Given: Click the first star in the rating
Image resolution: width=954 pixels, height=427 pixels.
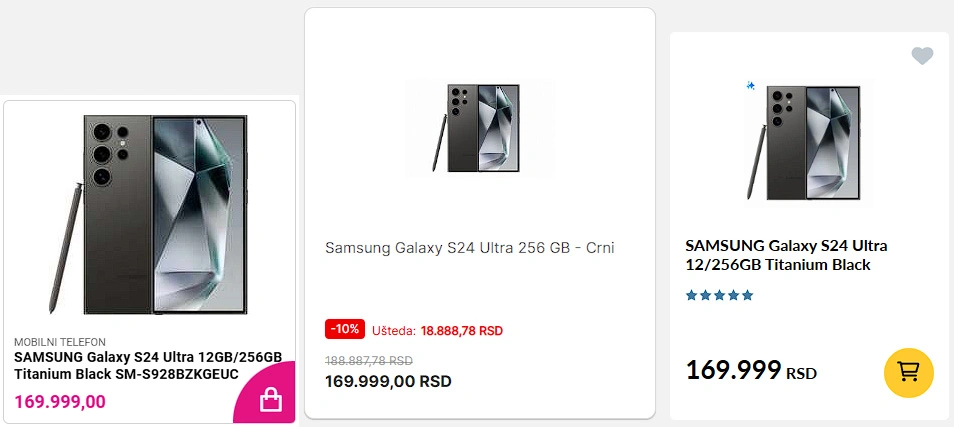Looking at the screenshot, I should (x=691, y=296).
